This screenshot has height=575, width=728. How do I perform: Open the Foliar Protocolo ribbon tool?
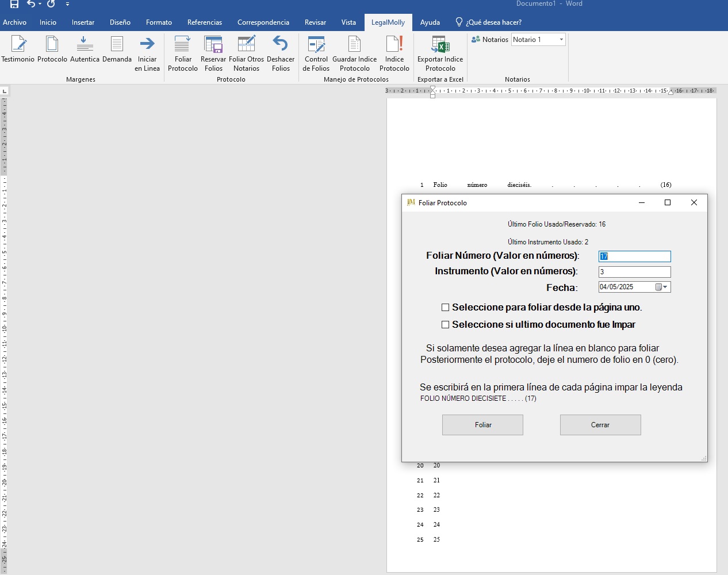183,53
